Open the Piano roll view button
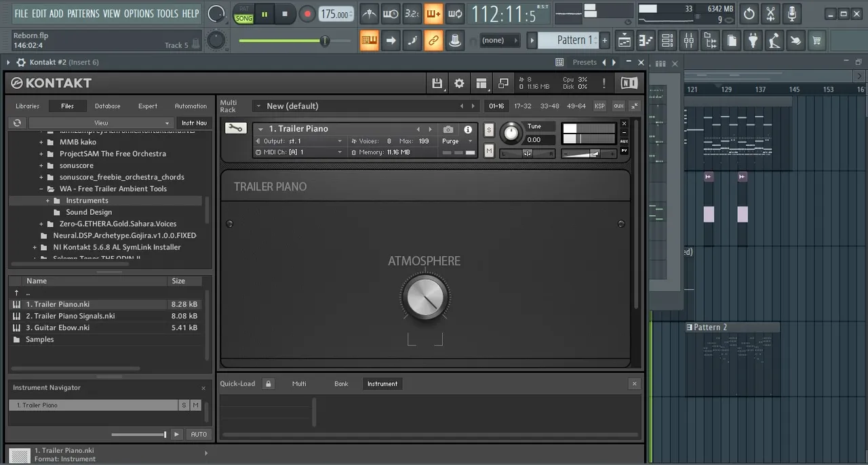This screenshot has height=465, width=868. (x=646, y=41)
